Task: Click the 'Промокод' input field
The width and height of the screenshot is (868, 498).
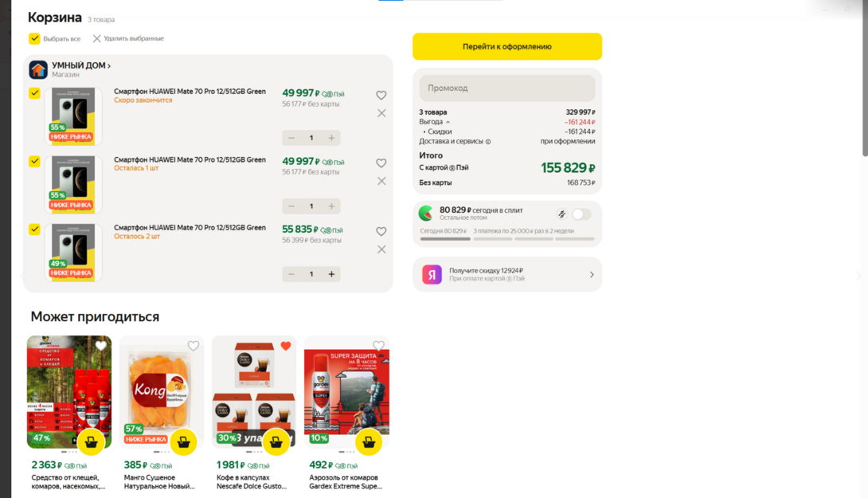Action: [507, 88]
